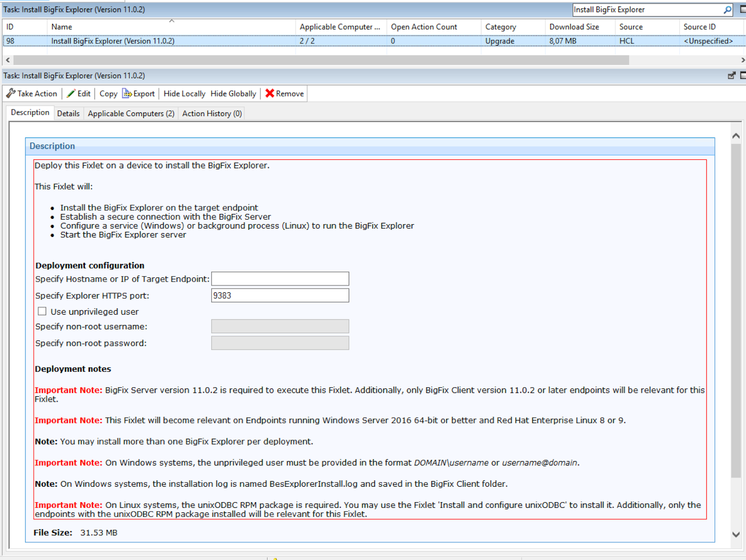Sort by Category column header
Image resolution: width=746 pixels, height=560 pixels.
click(x=513, y=27)
